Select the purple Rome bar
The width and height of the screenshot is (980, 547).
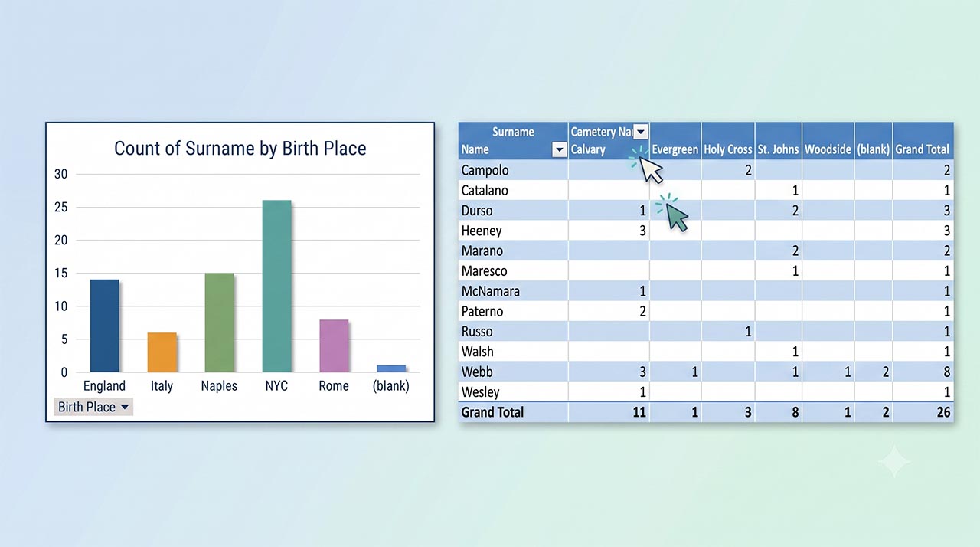(x=334, y=346)
